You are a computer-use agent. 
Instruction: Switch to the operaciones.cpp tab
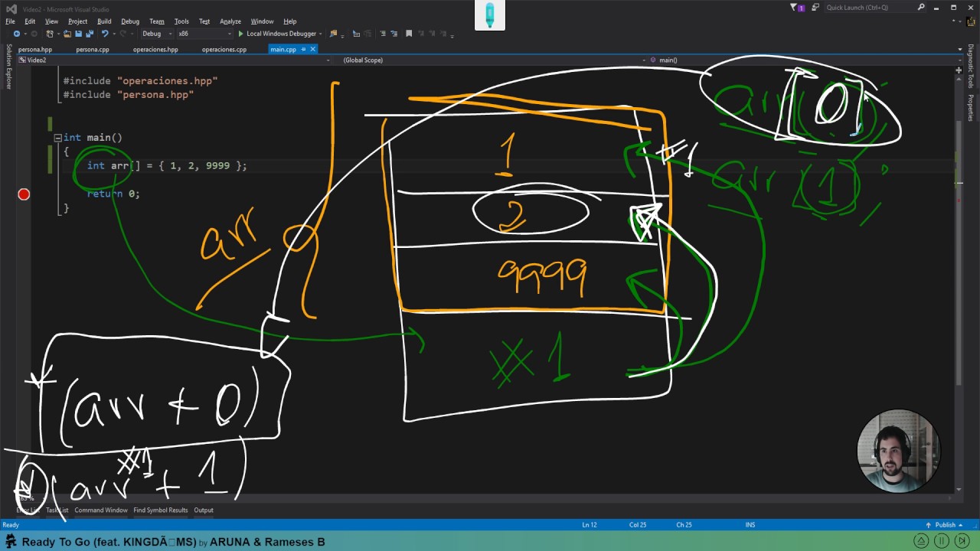[224, 49]
